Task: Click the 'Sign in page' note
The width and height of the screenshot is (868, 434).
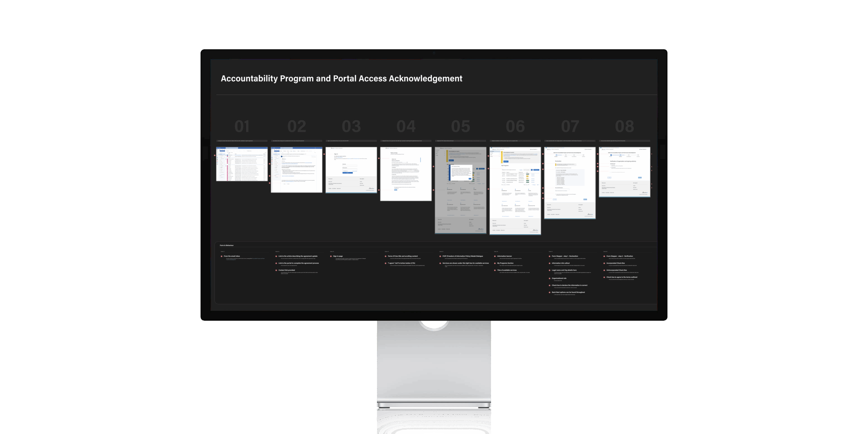Action: 338,256
